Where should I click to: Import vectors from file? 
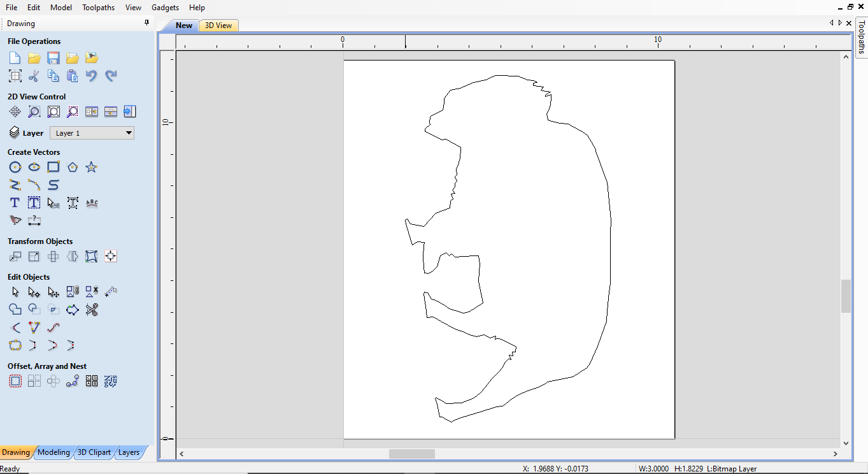click(73, 58)
